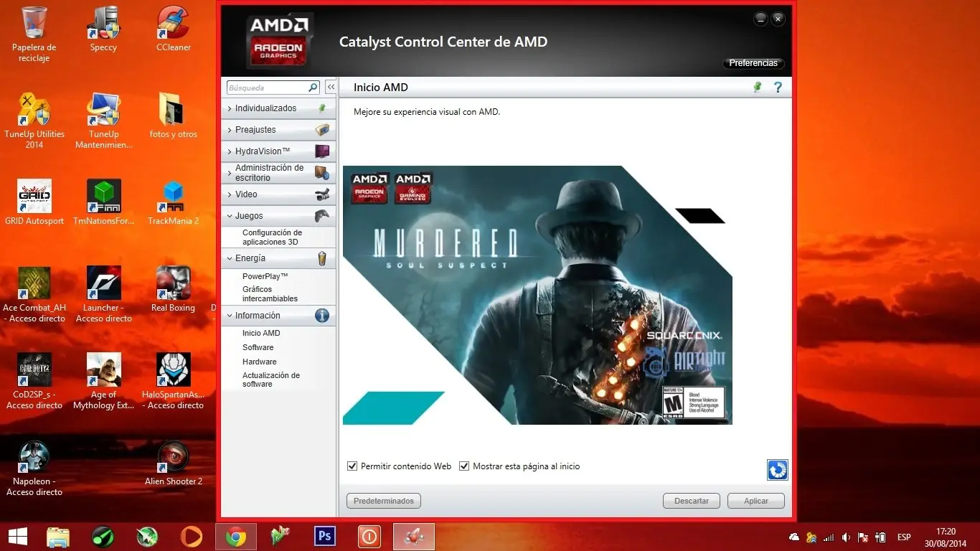
Task: Click the Murdered Soul Suspect banner
Action: point(537,295)
